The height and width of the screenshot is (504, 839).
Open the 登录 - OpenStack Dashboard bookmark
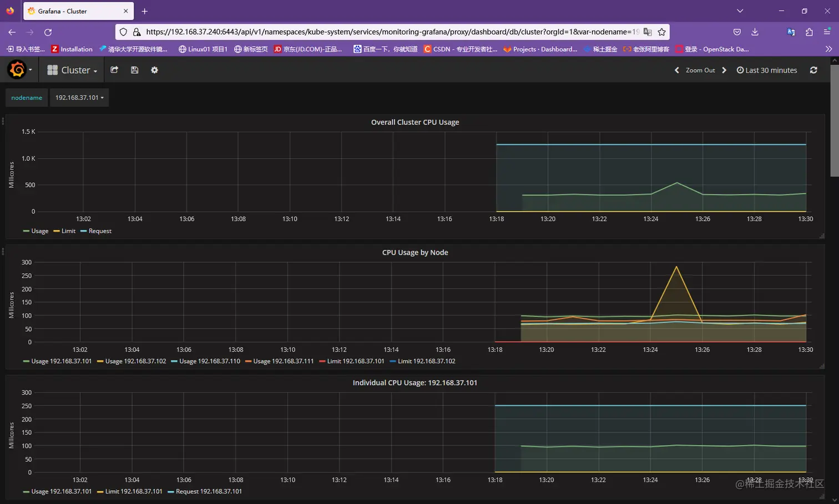coord(712,49)
